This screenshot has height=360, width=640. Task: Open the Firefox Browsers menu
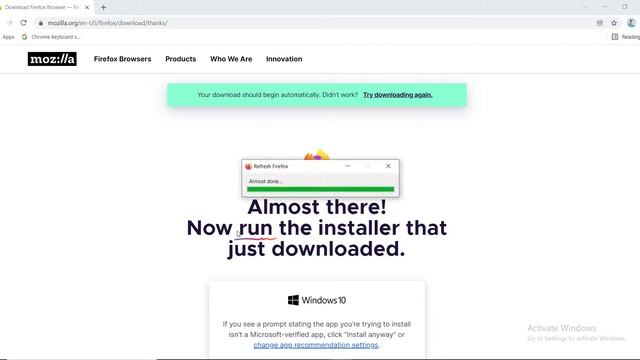(x=122, y=59)
